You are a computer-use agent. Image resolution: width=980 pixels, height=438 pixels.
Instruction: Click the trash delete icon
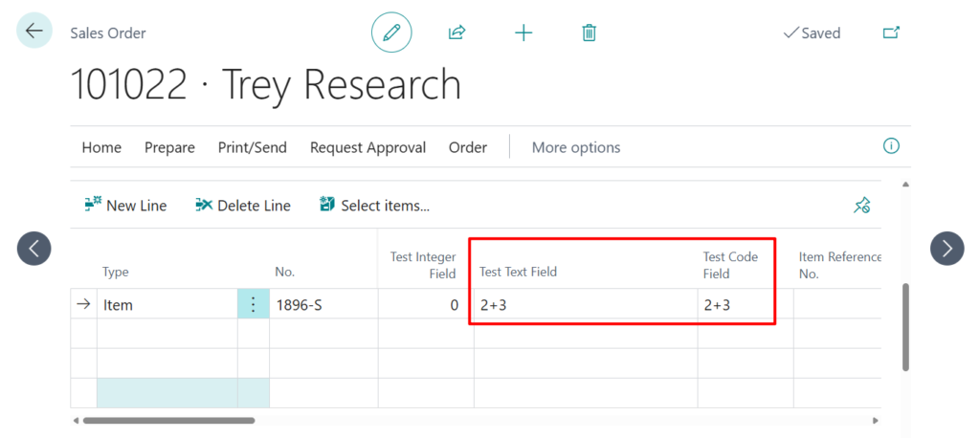point(589,33)
